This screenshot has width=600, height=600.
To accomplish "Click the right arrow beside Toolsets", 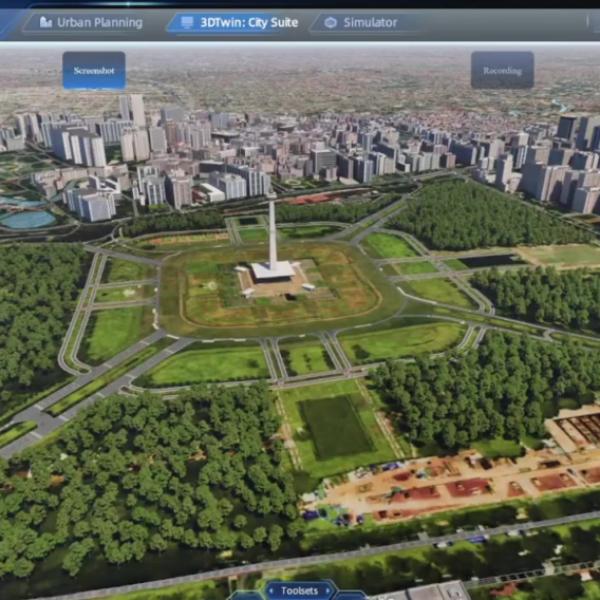I will pyautogui.click(x=328, y=591).
